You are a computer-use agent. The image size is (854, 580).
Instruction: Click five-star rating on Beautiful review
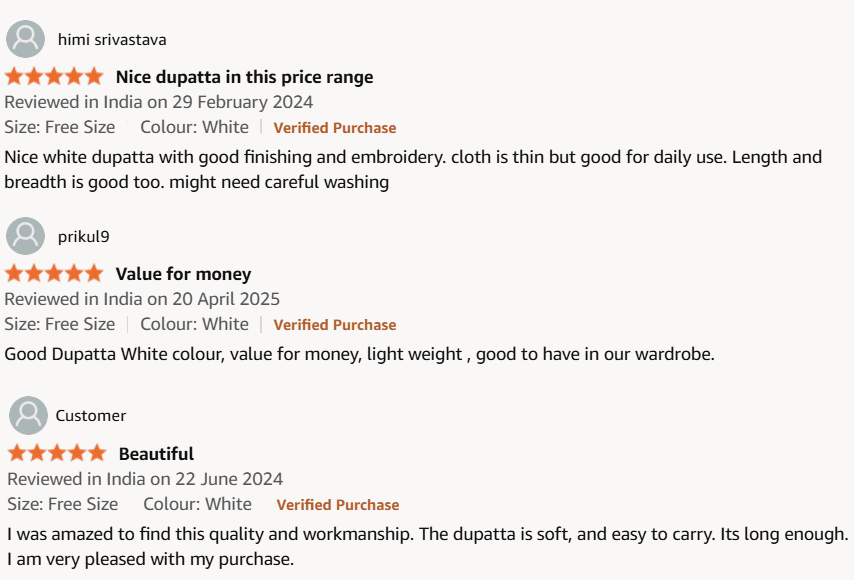[x=57, y=453]
